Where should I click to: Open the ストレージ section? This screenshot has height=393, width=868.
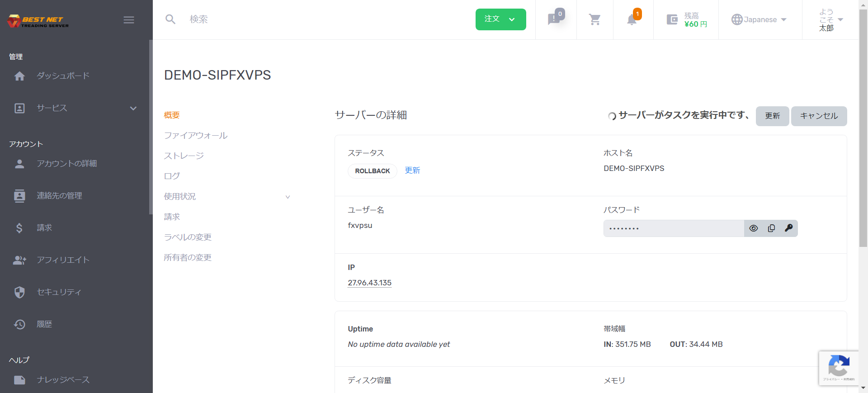point(184,156)
